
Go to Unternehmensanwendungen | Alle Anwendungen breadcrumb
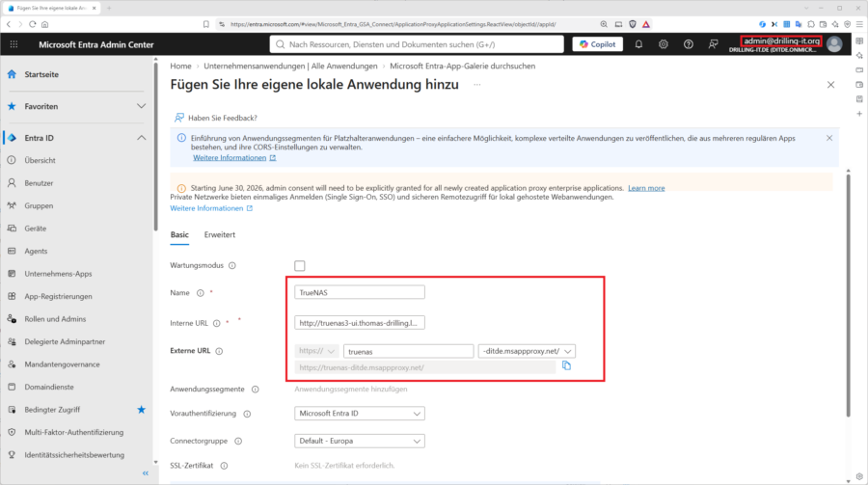pyautogui.click(x=290, y=66)
